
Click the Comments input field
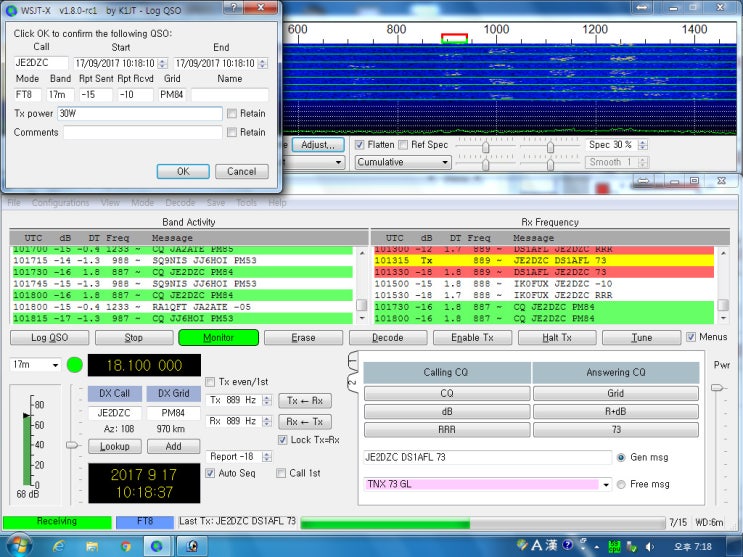(x=142, y=132)
